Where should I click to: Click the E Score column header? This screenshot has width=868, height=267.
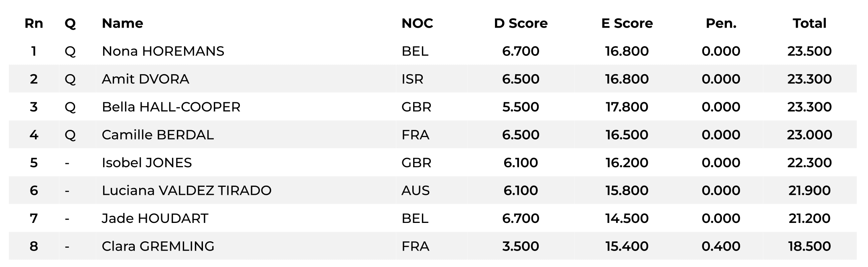(x=627, y=23)
